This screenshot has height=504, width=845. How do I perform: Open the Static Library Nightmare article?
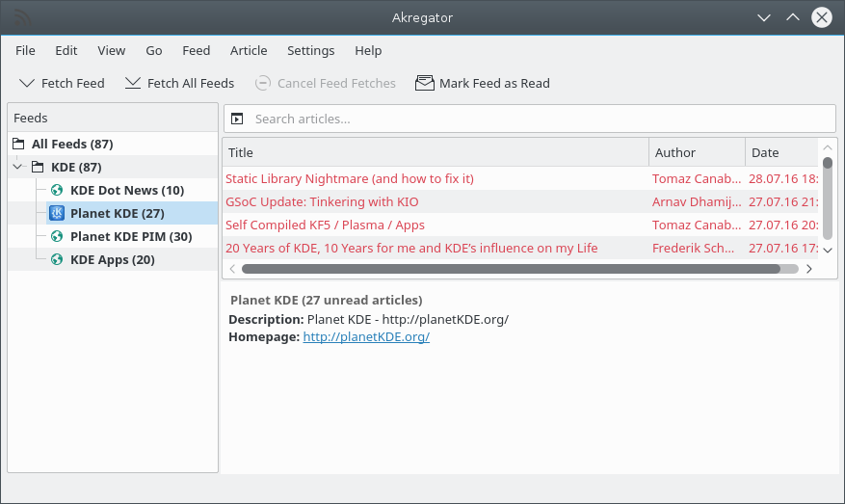(350, 178)
